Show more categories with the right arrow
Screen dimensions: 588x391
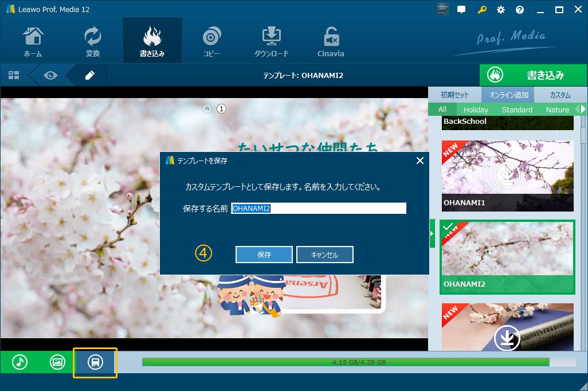[x=583, y=109]
